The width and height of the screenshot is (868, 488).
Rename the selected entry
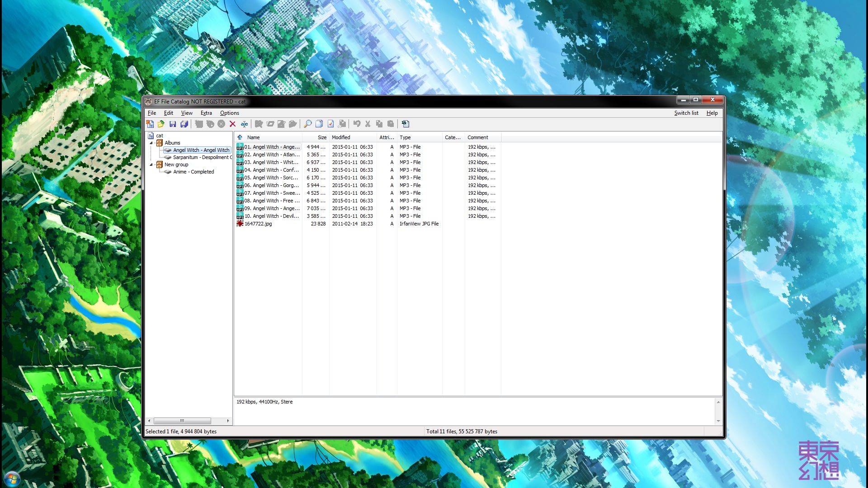coord(244,124)
